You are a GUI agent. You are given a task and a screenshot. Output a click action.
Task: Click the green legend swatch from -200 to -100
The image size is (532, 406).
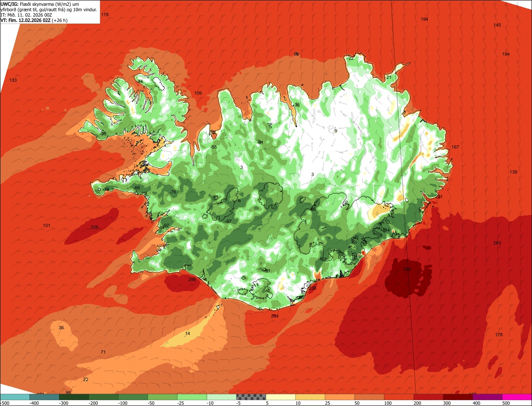click(103, 397)
